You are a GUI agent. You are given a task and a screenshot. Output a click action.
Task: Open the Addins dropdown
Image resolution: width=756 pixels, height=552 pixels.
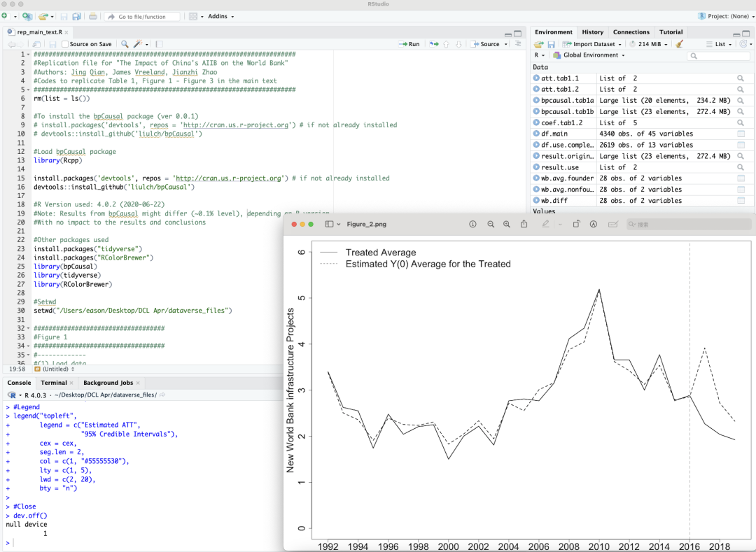(220, 16)
